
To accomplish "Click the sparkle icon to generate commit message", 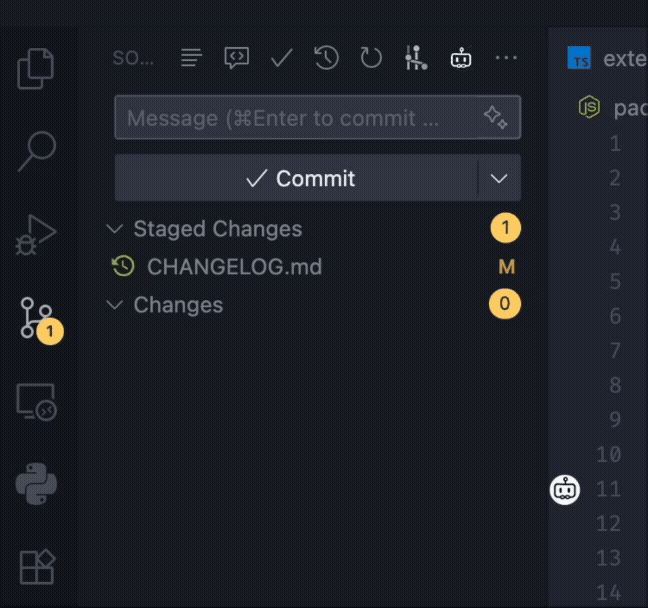I will (x=496, y=118).
